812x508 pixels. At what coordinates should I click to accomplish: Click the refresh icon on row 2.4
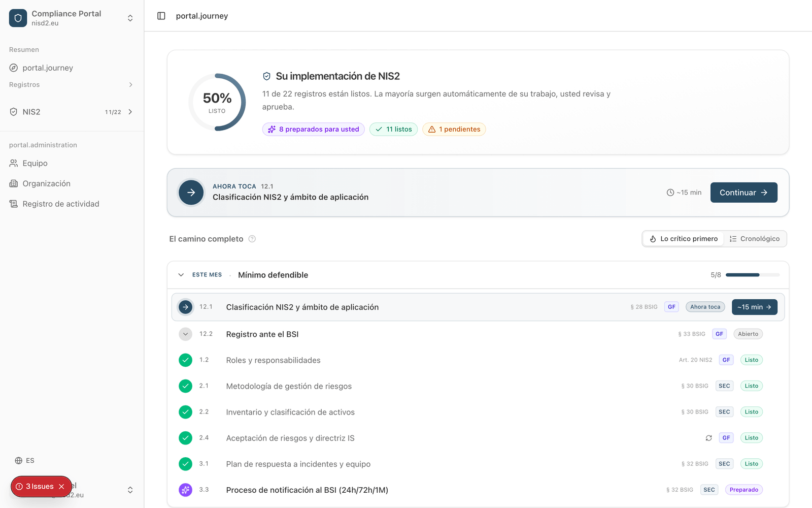tap(709, 438)
